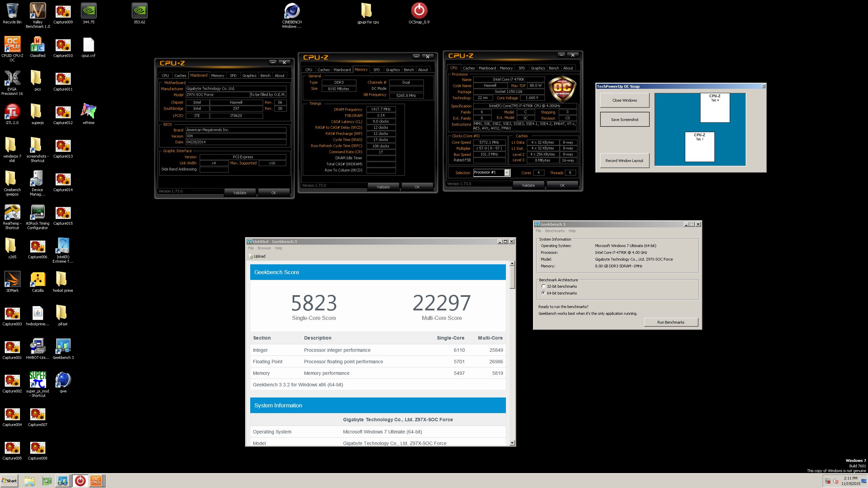Viewport: 868px width, 488px height.
Task: Switch to Graphics tab in Memory CPU-Z window
Action: point(393,70)
